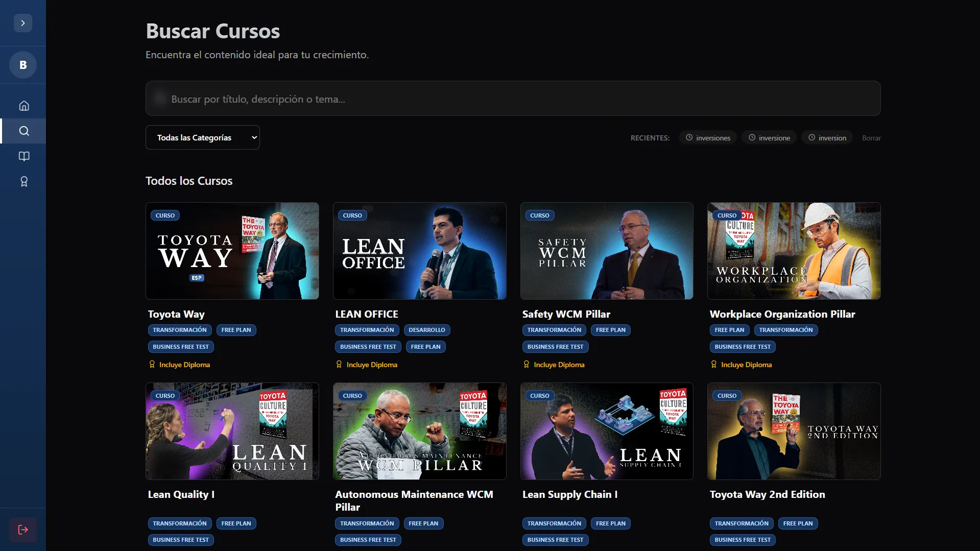
Task: Open the B user profile avatar
Action: tap(23, 65)
